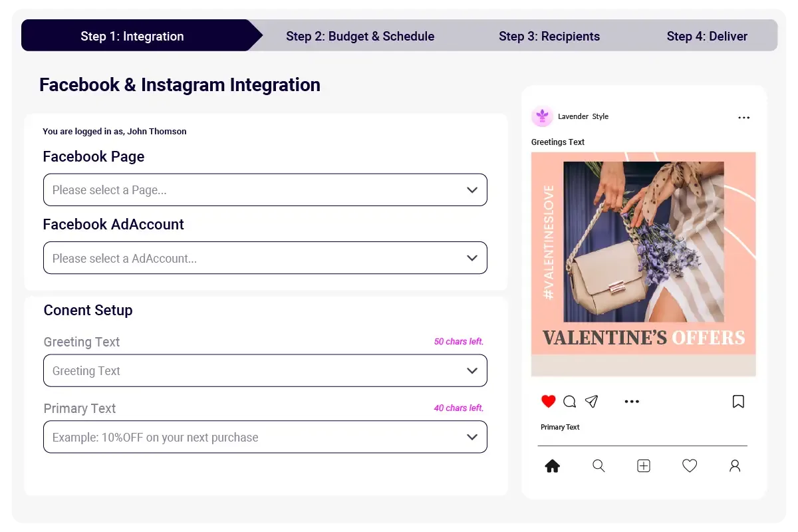Viewport: 798px width, 532px height.
Task: Open the Facebook AdAccount dropdown
Action: point(265,257)
